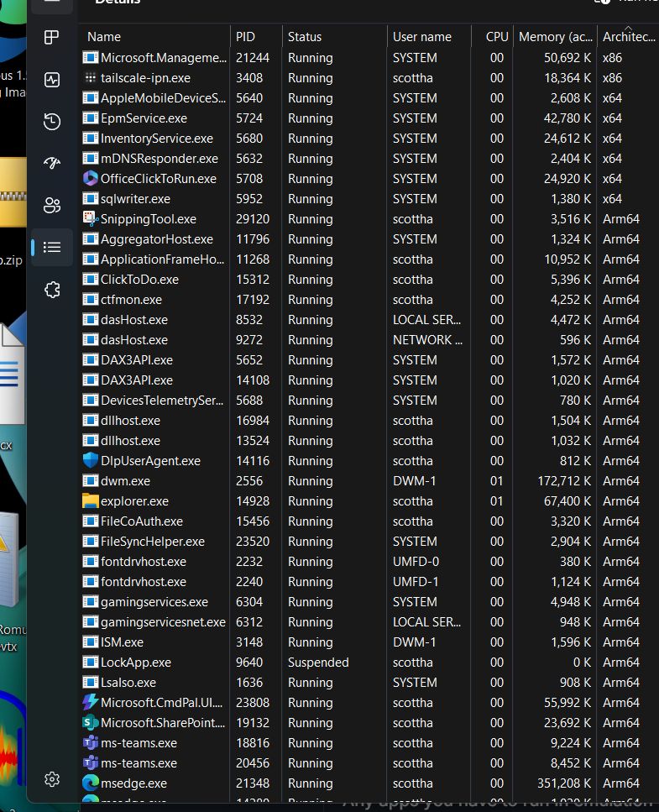Select the InventoryService.exe process name
Image resolution: width=659 pixels, height=812 pixels.
pos(157,139)
